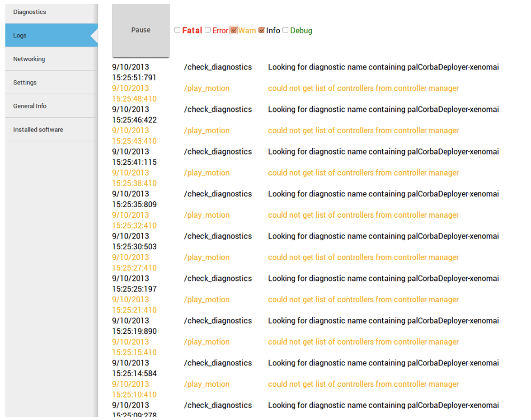Viewport: 531px width, 420px height.
Task: Select log timestamp 15:25:41:115
Action: [x=134, y=162]
